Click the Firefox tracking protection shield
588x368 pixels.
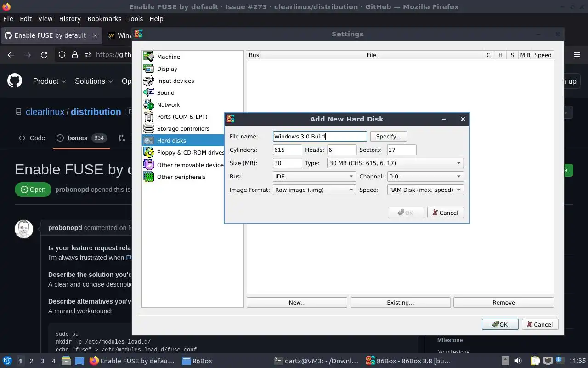[x=62, y=55]
